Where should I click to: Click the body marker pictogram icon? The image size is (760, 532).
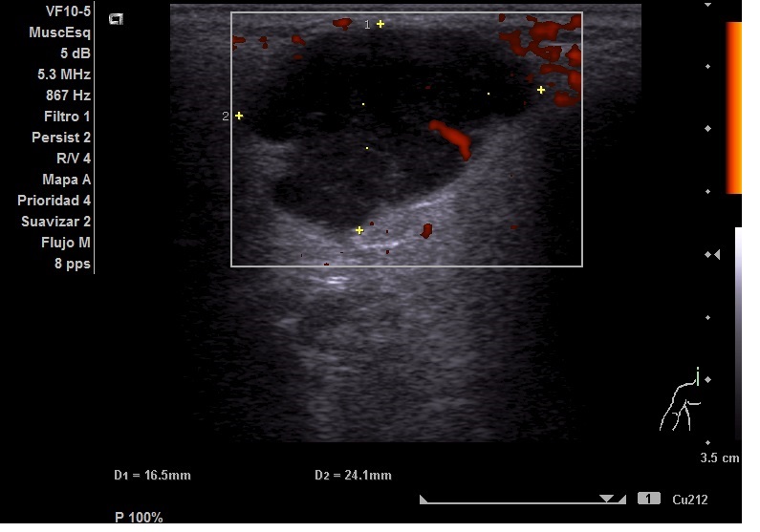681,399
